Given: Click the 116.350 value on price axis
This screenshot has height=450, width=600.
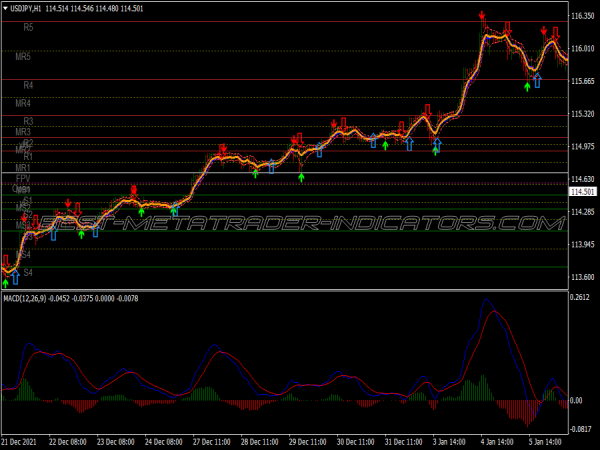Looking at the screenshot, I should click(582, 17).
